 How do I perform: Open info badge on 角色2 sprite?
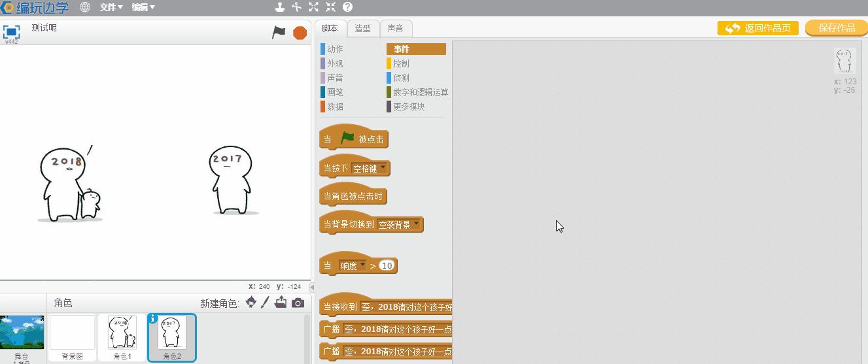tap(153, 319)
